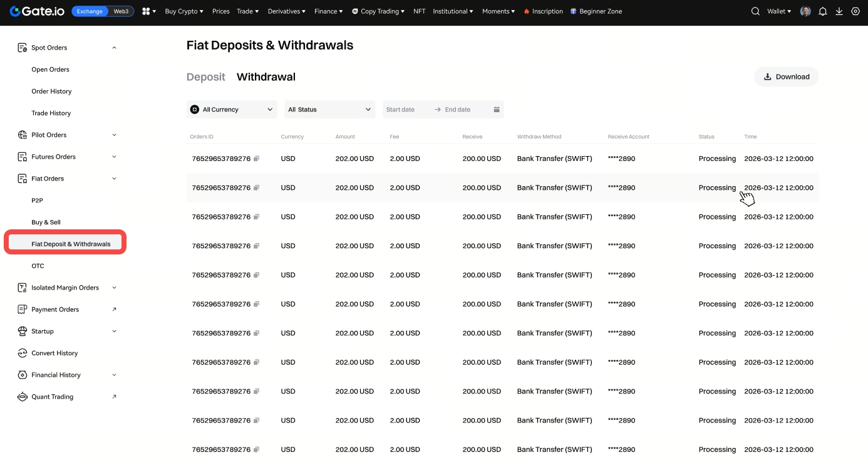The height and width of the screenshot is (465, 868).
Task: Open the notifications bell icon
Action: (x=822, y=11)
